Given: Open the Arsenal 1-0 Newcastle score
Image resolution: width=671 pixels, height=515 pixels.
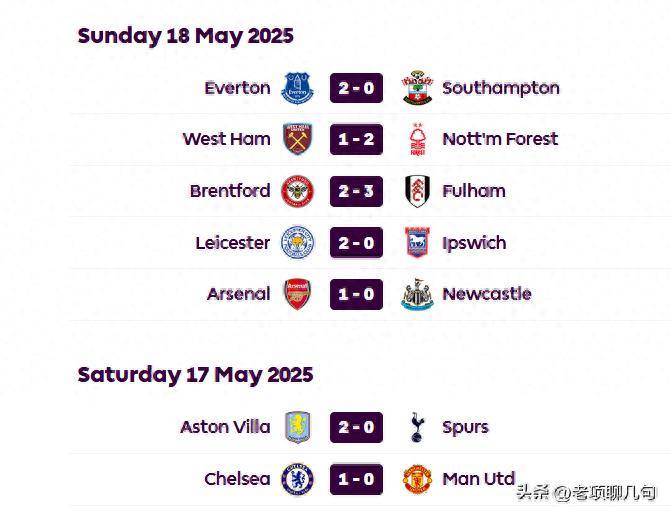Looking at the screenshot, I should [x=356, y=294].
